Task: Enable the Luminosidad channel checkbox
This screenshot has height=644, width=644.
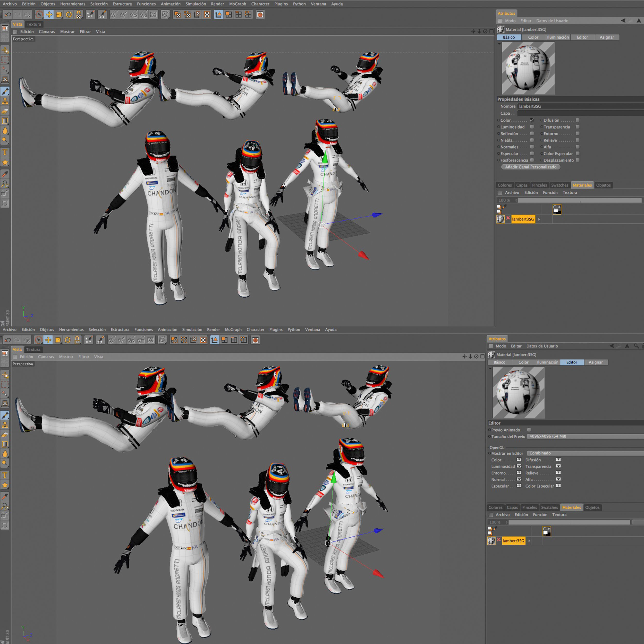Action: point(532,127)
